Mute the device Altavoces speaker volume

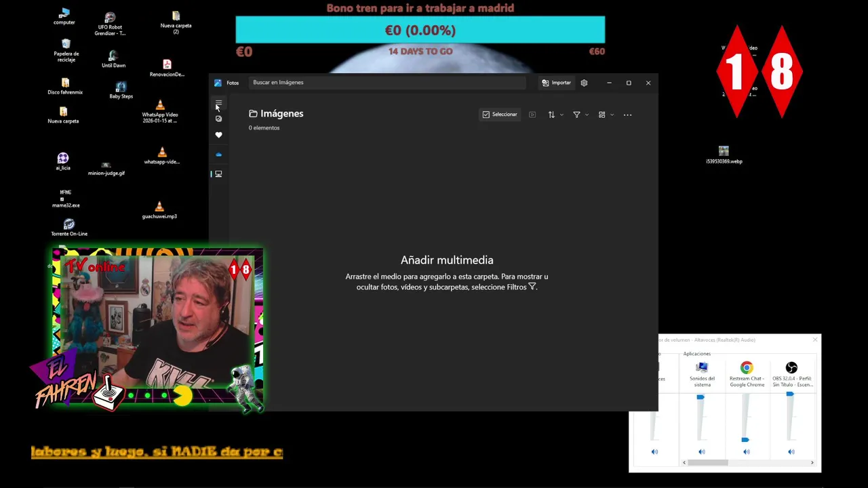pos(654,451)
